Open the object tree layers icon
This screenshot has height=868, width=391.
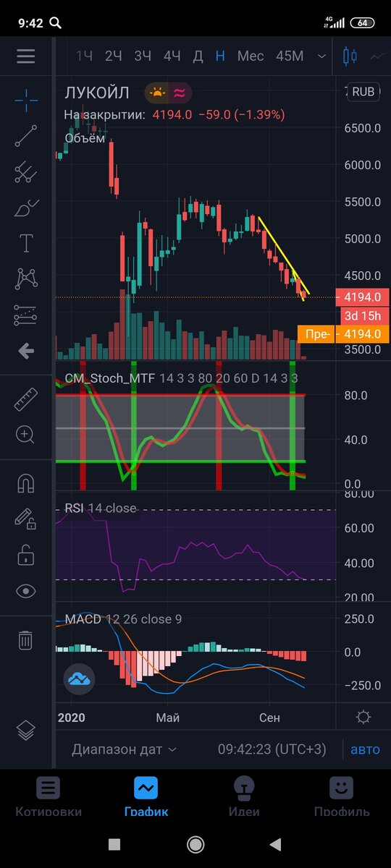(26, 731)
